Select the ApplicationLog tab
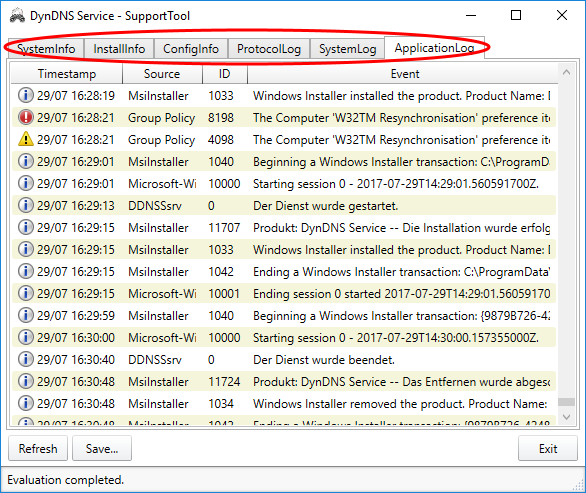 click(434, 47)
